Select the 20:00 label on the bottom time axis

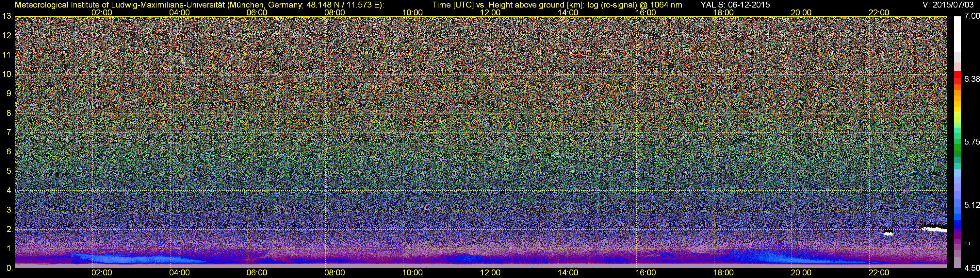pos(801,273)
